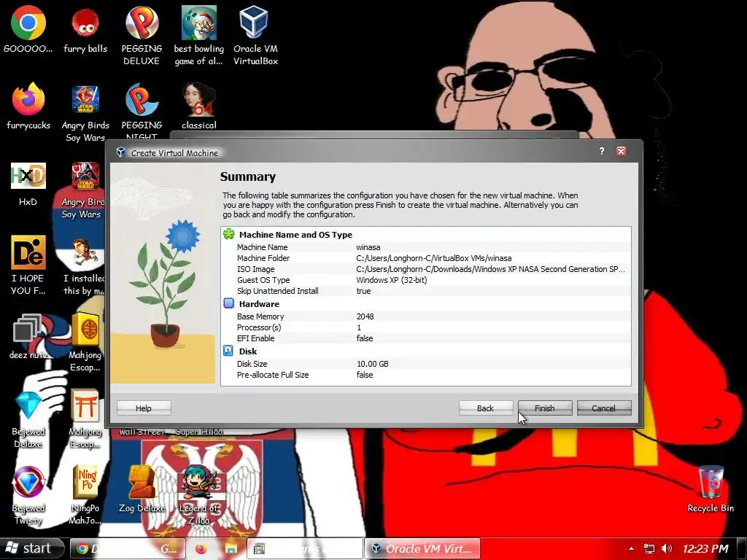Open the Zog Deluxe desktop icon

tap(142, 489)
